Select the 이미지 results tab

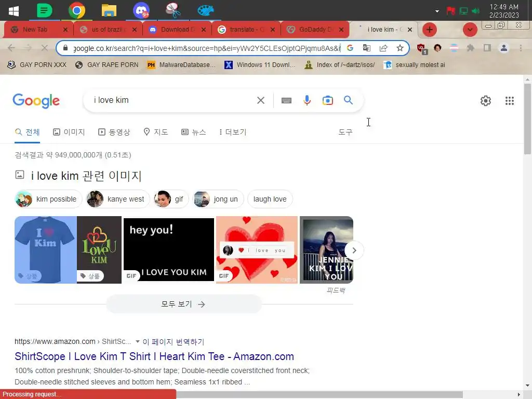coord(69,132)
